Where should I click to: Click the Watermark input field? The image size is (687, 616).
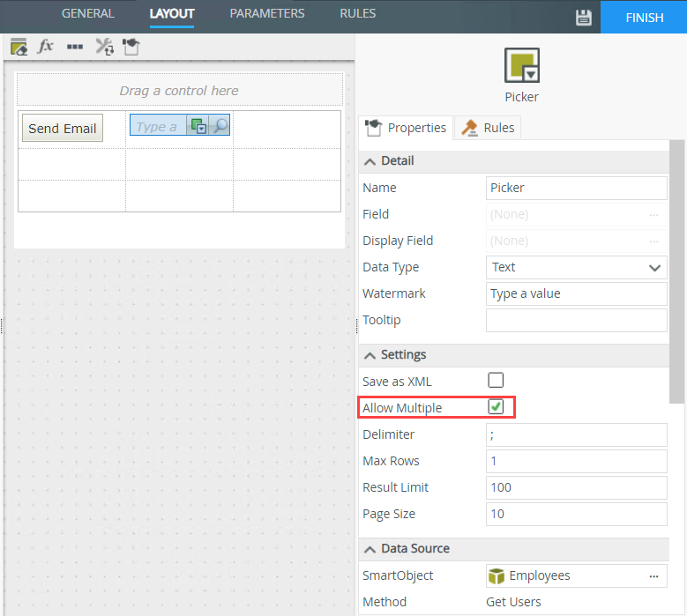coord(576,293)
